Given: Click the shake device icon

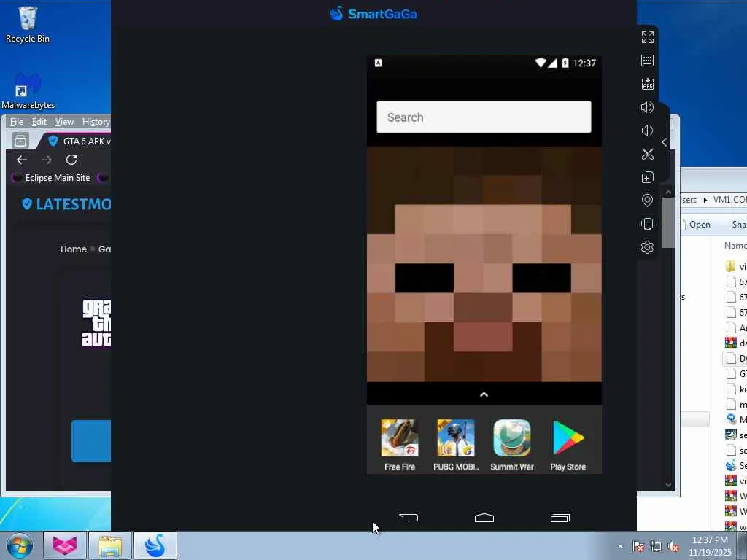Looking at the screenshot, I should pyautogui.click(x=647, y=224).
